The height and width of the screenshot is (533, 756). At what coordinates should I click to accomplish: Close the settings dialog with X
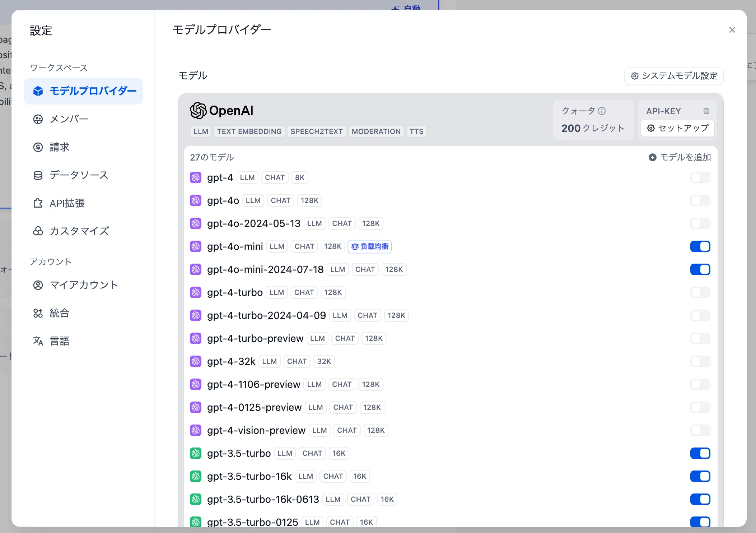click(732, 30)
